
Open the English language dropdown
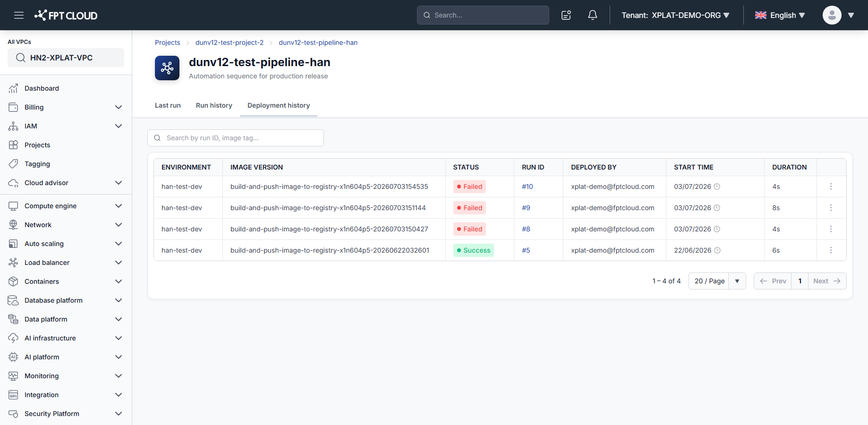[780, 15]
